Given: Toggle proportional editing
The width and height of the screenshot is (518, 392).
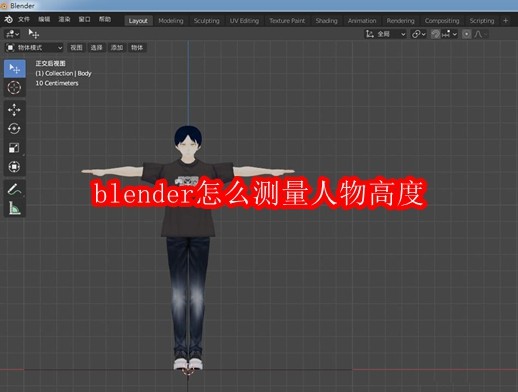Looking at the screenshot, I should pos(467,34).
